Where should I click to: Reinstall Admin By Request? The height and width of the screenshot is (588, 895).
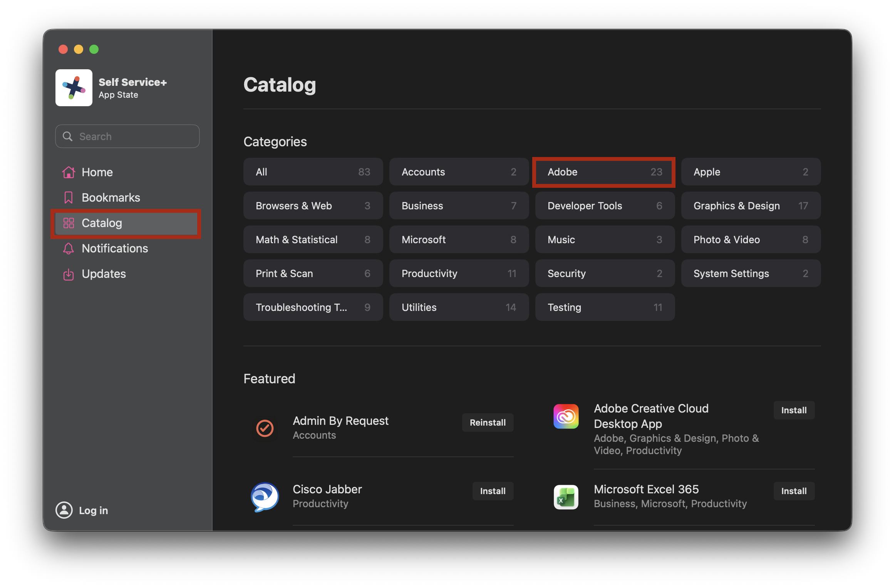point(488,423)
